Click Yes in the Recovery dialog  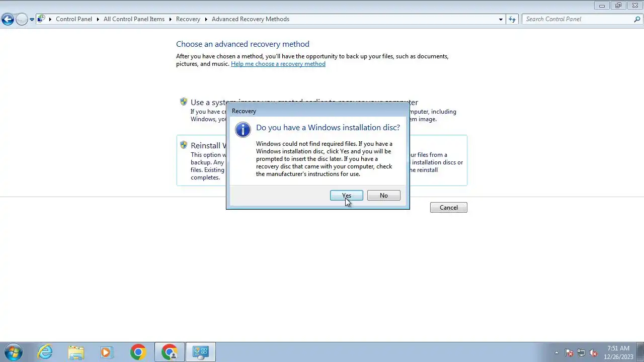pos(346,196)
